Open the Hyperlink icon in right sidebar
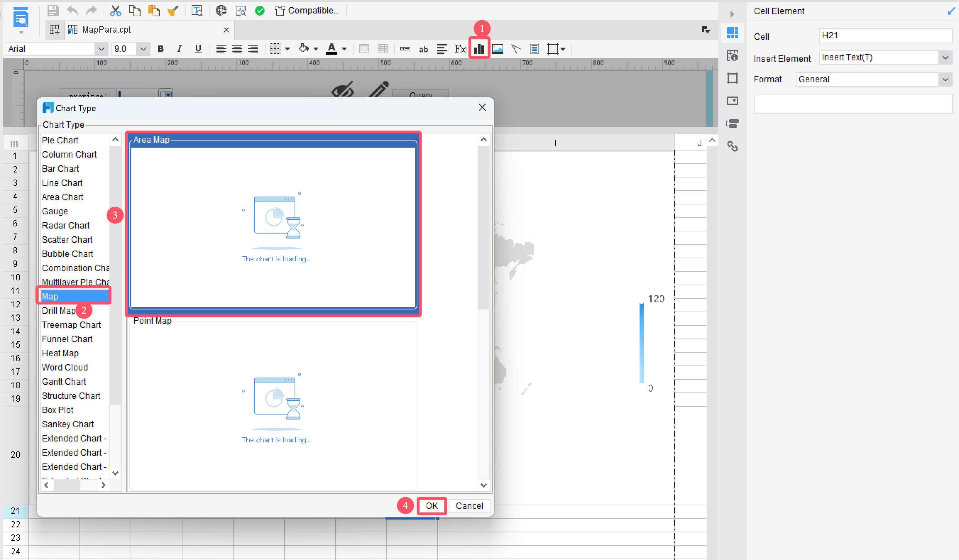The height and width of the screenshot is (560, 959). (732, 146)
